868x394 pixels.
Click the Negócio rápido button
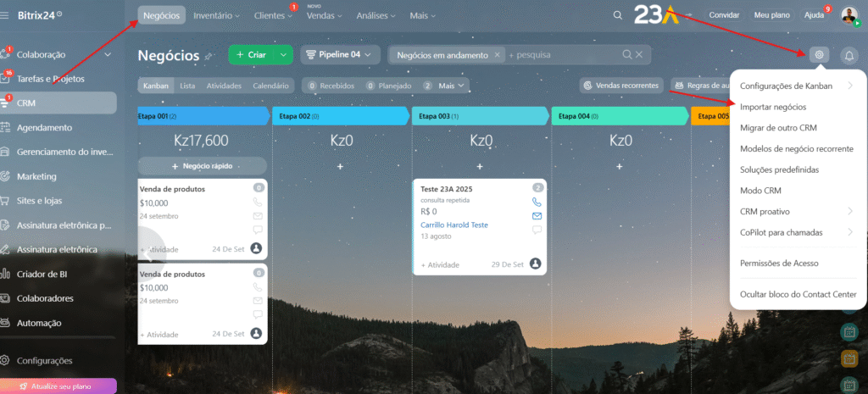[x=202, y=166]
